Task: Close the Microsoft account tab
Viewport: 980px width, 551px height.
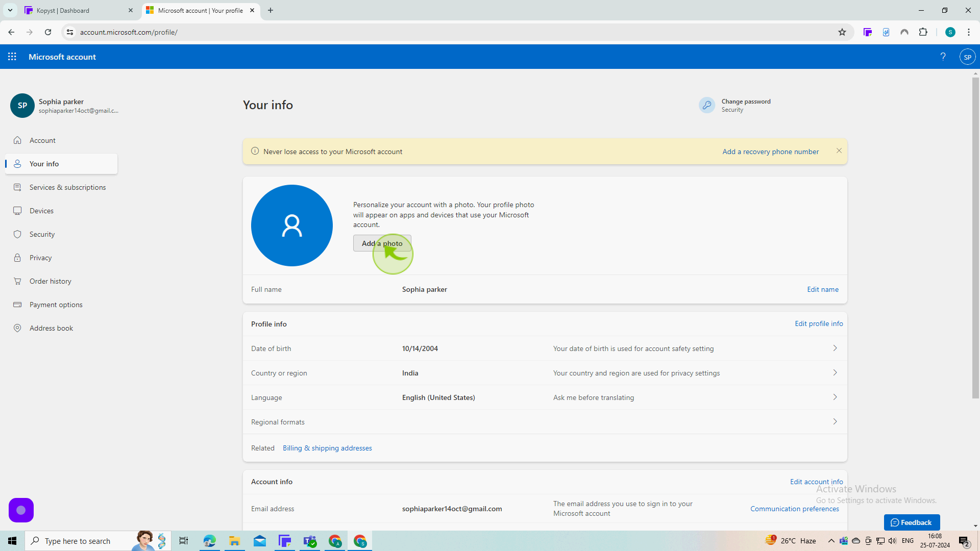Action: click(x=252, y=10)
